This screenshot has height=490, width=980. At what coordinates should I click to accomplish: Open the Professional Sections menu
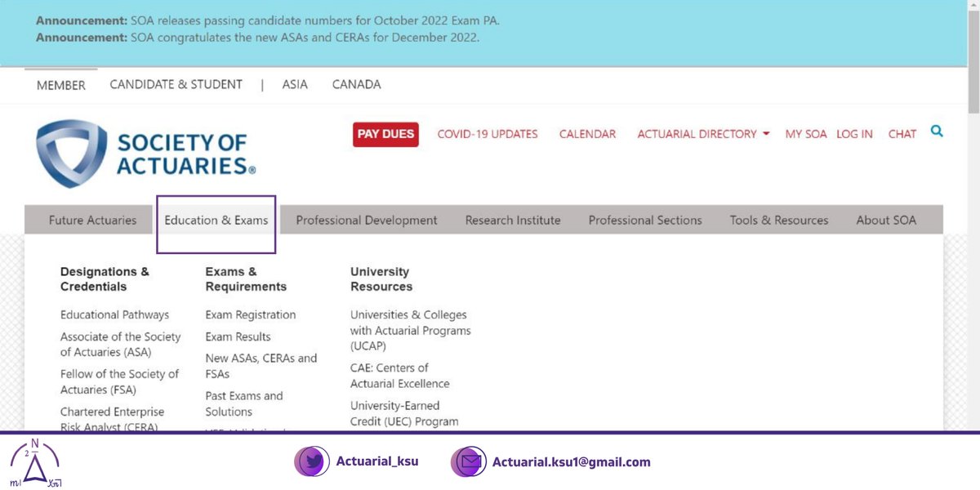645,220
